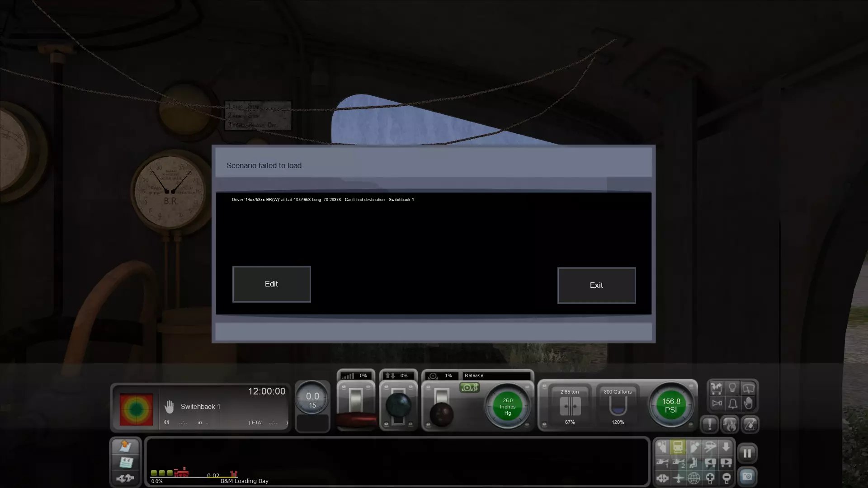Toggle the handbrake hand icon
Image resolution: width=868 pixels, height=488 pixels.
(748, 403)
